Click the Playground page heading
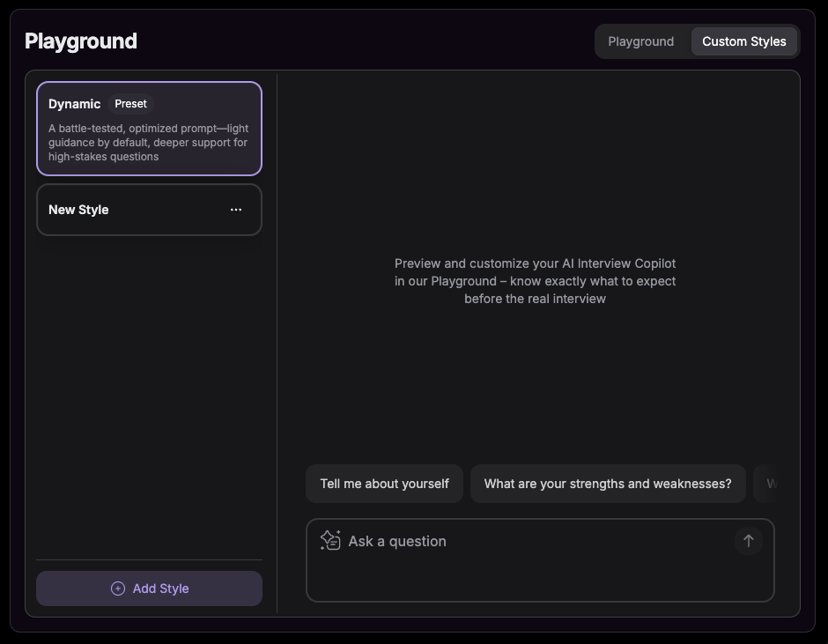Viewport: 828px width, 644px height. pyautogui.click(x=81, y=41)
